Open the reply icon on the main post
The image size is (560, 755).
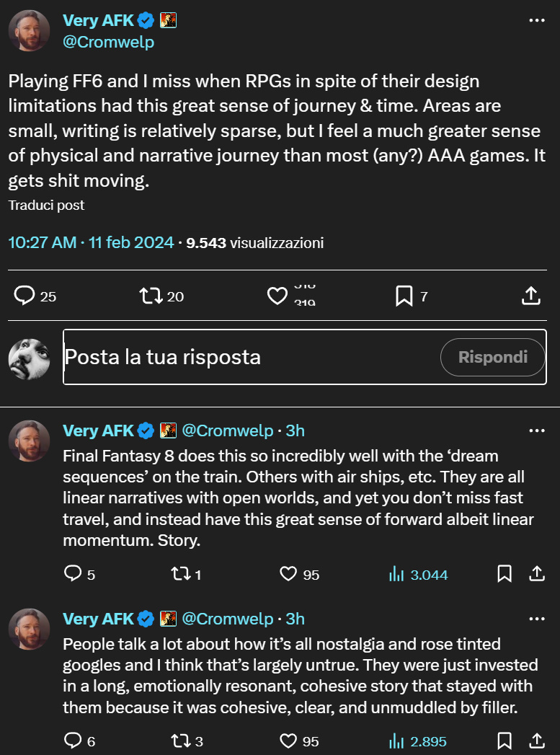click(25, 296)
